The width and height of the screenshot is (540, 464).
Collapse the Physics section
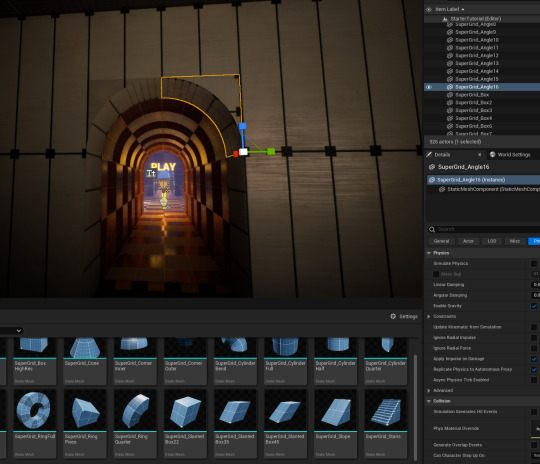(429, 253)
